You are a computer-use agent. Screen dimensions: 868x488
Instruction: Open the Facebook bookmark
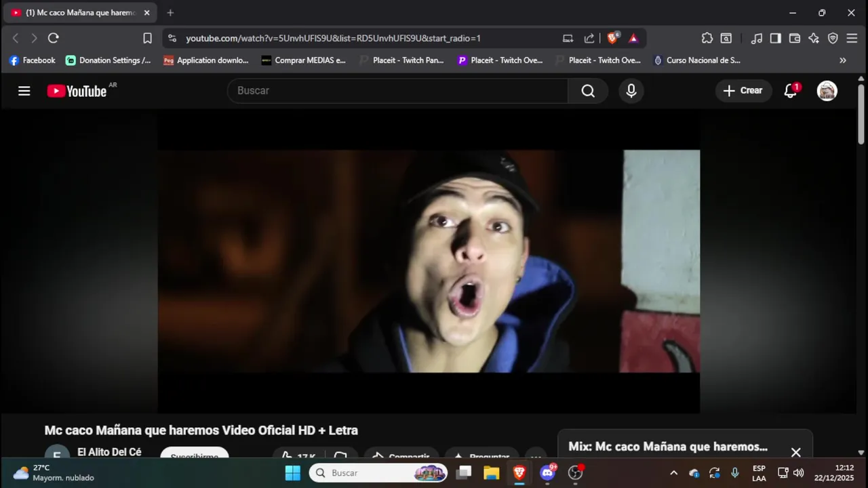[32, 60]
